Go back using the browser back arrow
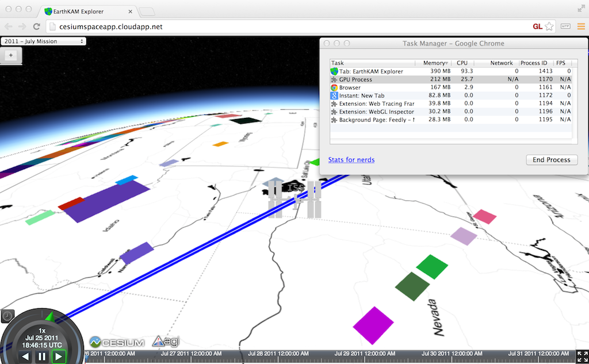Screen dimensions: 589x364 pyautogui.click(x=8, y=26)
